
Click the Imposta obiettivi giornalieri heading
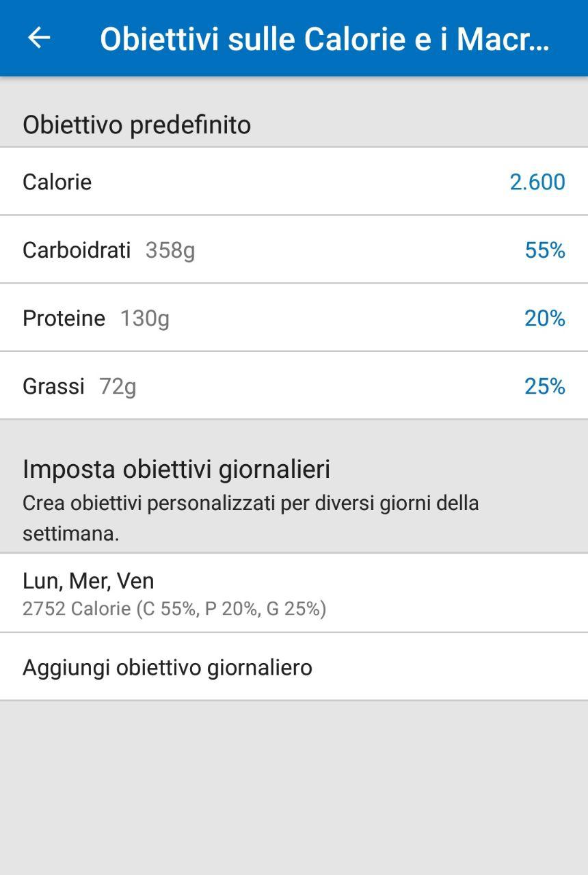(x=176, y=470)
